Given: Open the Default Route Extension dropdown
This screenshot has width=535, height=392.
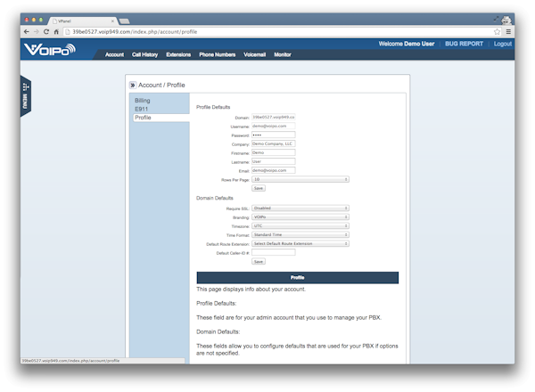Looking at the screenshot, I should tap(300, 243).
